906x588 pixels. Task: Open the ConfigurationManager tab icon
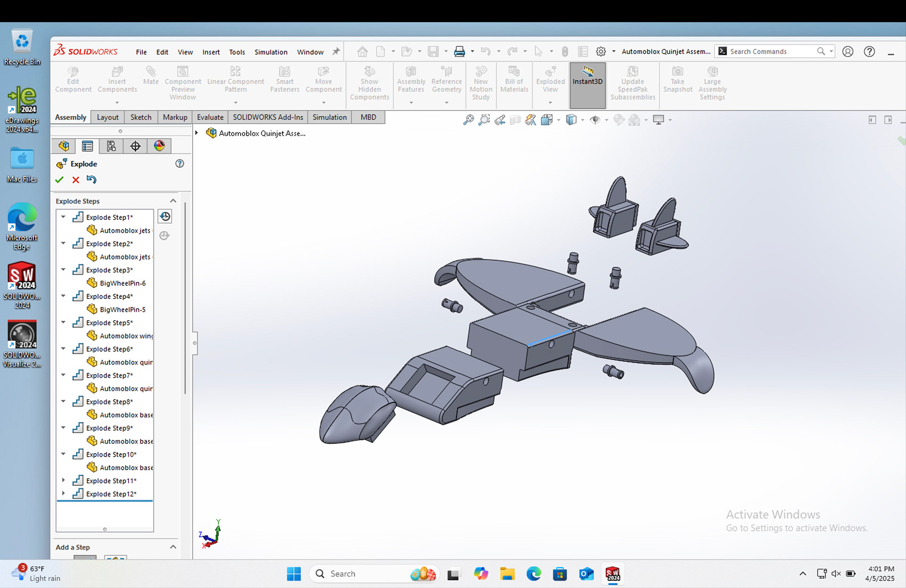111,146
